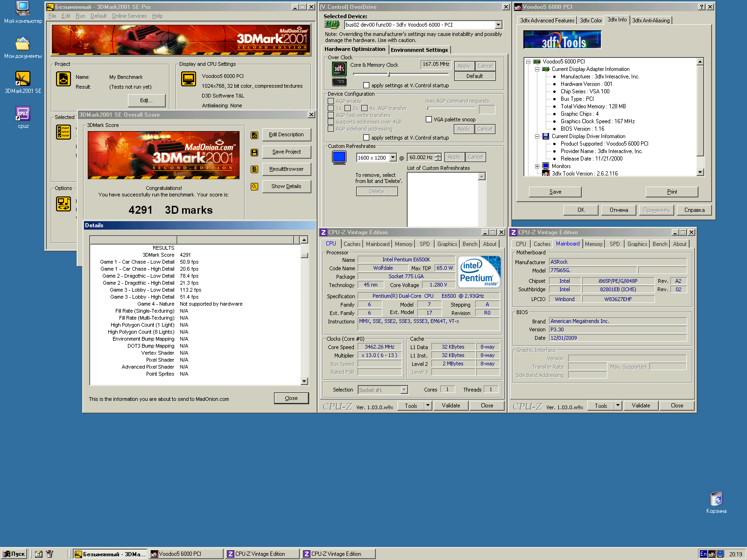Open Memory tab in Mainboard CPU-Z window
Screen dimensions: 747x560
(x=593, y=244)
